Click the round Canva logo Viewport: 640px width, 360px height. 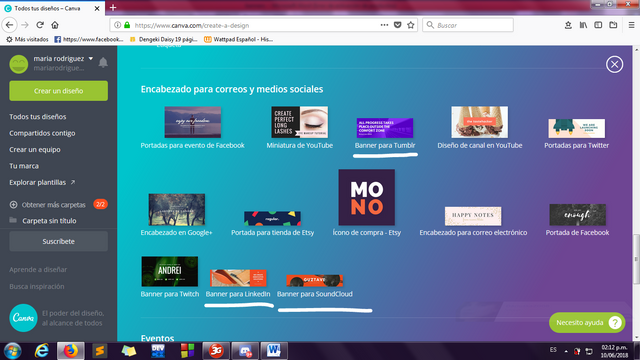point(23,318)
